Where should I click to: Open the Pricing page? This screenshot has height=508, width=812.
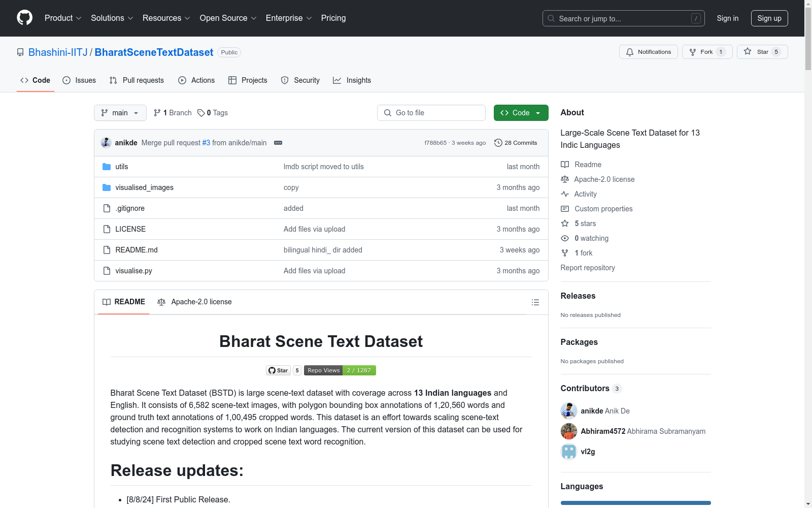[333, 18]
